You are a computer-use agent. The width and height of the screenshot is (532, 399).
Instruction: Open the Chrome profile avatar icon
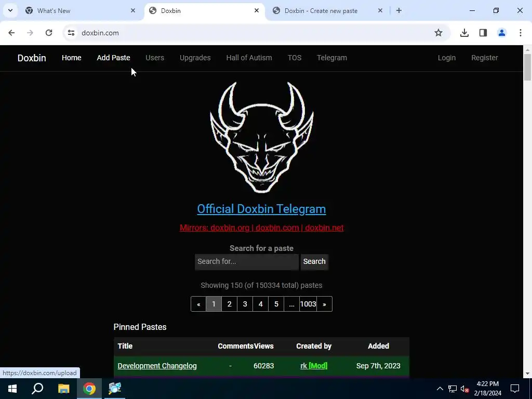pos(502,33)
